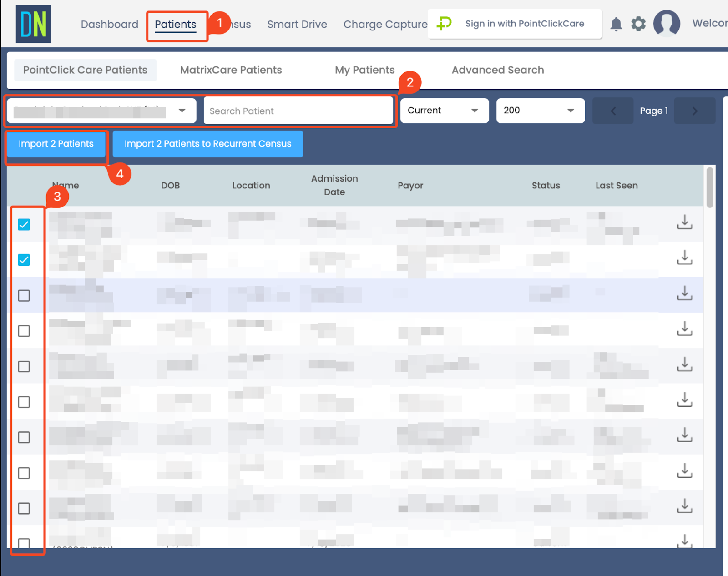The image size is (728, 576).
Task: Click the DN application logo
Action: click(x=33, y=24)
